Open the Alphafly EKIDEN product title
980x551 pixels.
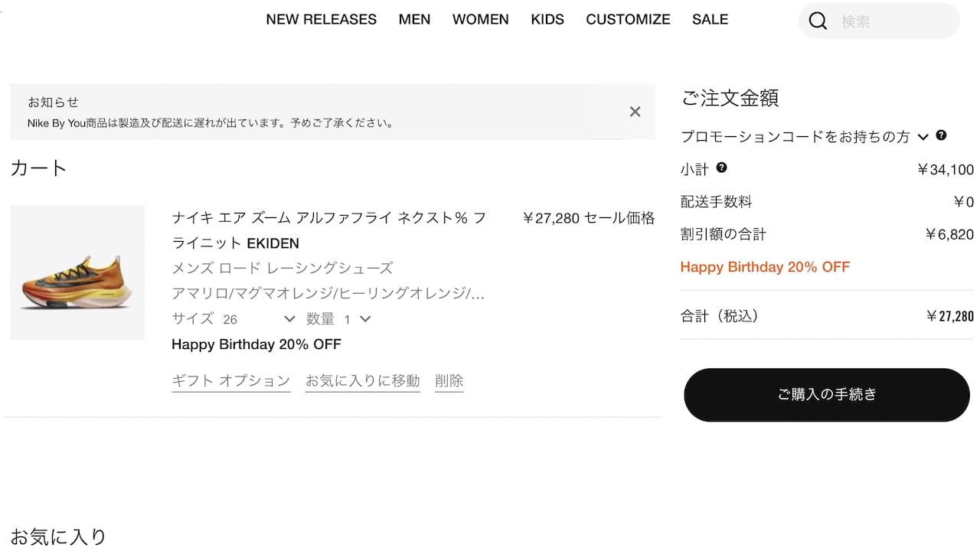(328, 230)
